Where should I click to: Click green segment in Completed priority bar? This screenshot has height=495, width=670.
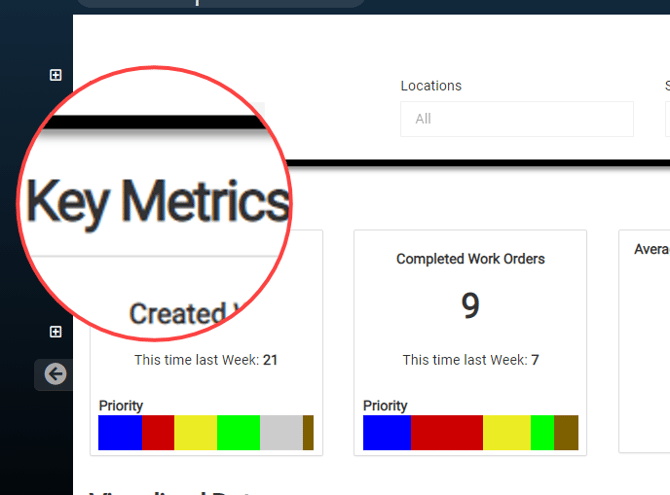point(542,433)
